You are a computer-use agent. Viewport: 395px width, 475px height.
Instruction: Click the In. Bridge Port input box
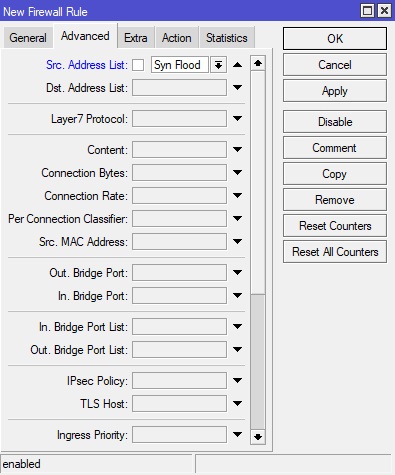click(179, 296)
